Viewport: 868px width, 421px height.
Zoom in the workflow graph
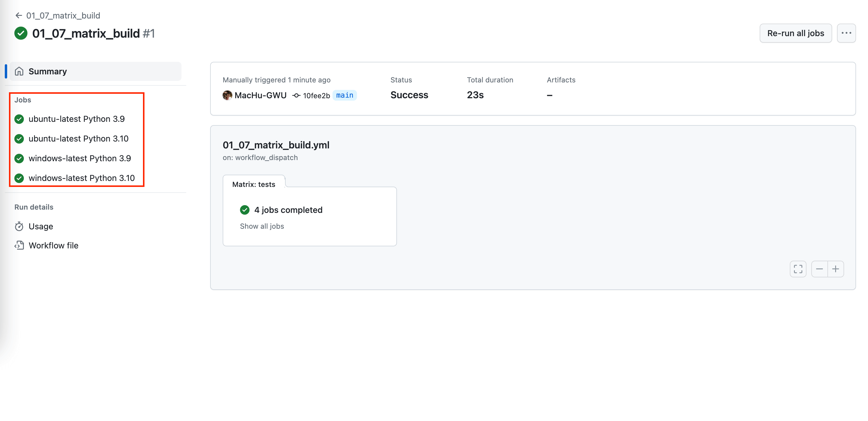(x=836, y=269)
